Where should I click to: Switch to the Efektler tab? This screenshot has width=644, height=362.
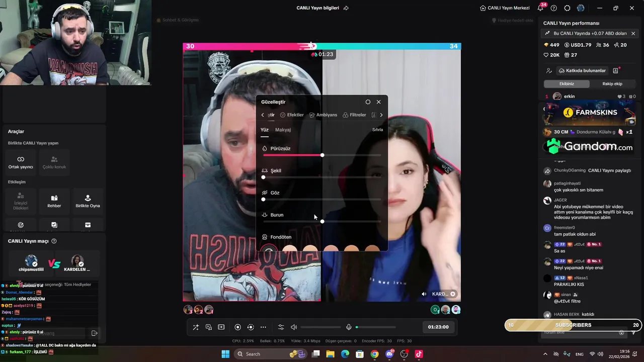click(x=292, y=115)
